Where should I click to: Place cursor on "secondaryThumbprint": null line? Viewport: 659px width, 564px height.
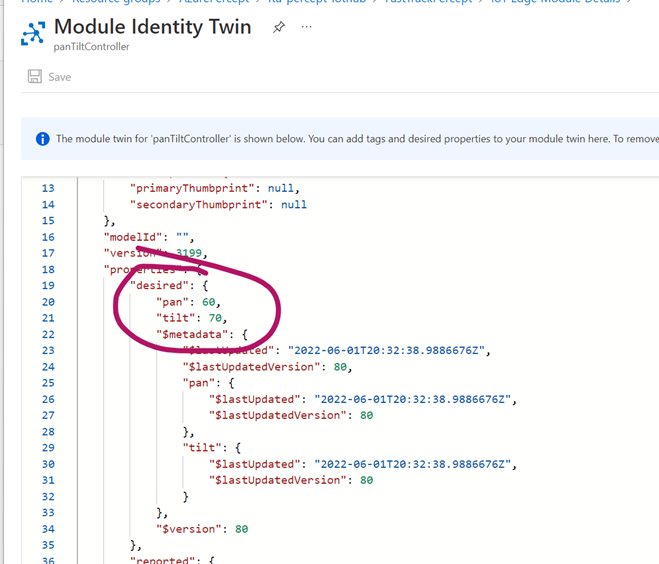point(218,205)
